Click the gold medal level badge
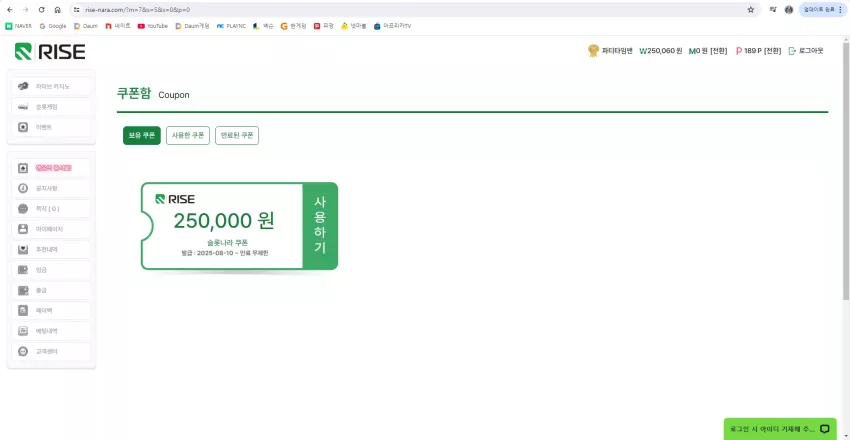Image resolution: width=850 pixels, height=440 pixels. click(x=594, y=50)
